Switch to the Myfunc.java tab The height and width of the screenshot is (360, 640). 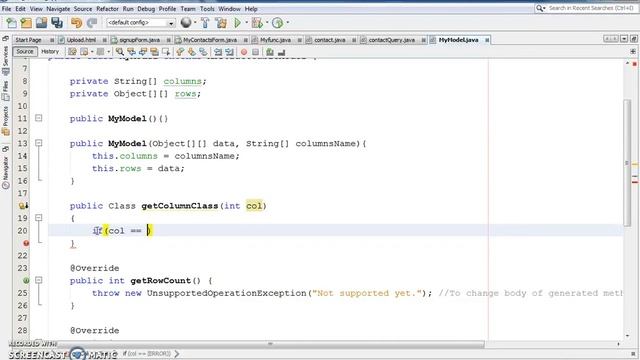(x=276, y=40)
